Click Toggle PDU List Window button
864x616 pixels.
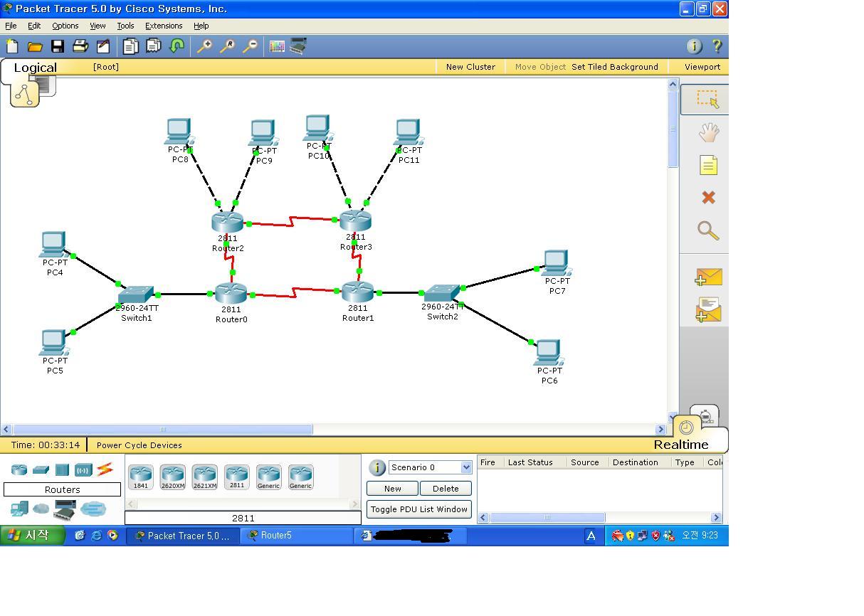click(419, 509)
